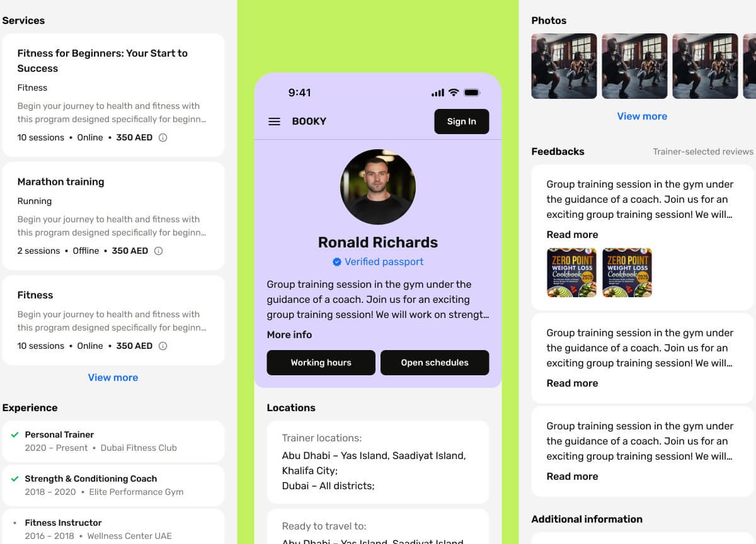This screenshot has height=544, width=756.
Task: Click green checkmark next to Personal Trainer
Action: coord(15,434)
